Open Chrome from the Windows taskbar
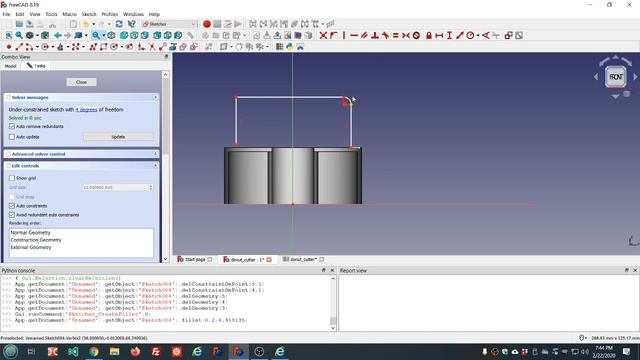 tap(94, 351)
